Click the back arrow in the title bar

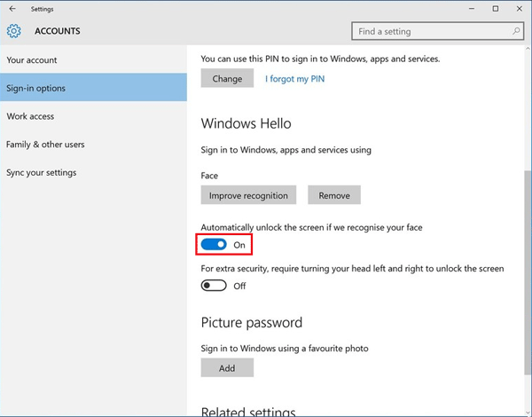coord(12,9)
